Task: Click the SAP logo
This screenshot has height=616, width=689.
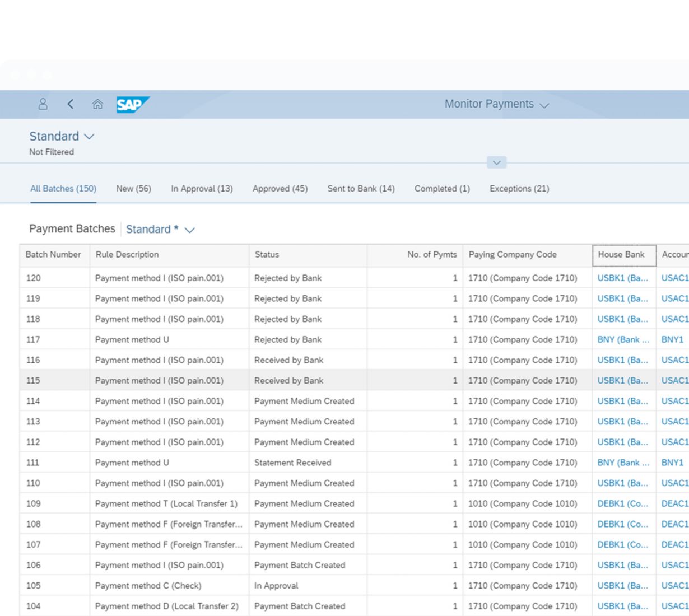Action: point(132,104)
